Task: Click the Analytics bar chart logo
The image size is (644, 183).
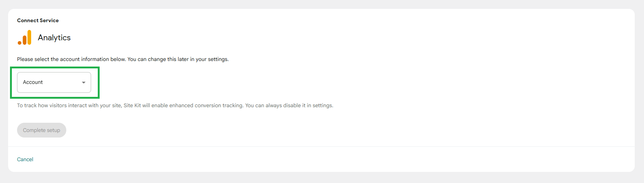Action: (24, 38)
